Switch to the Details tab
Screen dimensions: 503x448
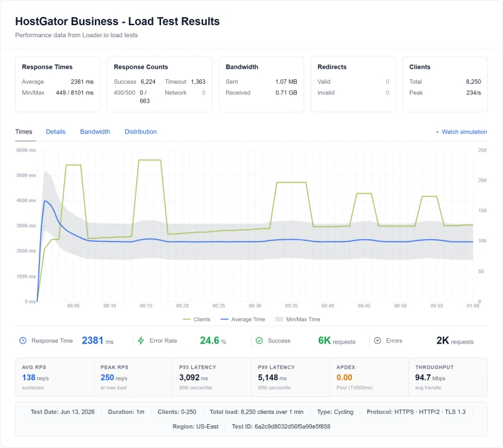pos(56,132)
